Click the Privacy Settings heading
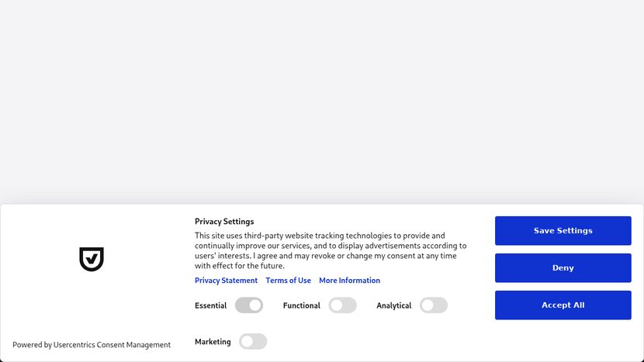 tap(224, 222)
